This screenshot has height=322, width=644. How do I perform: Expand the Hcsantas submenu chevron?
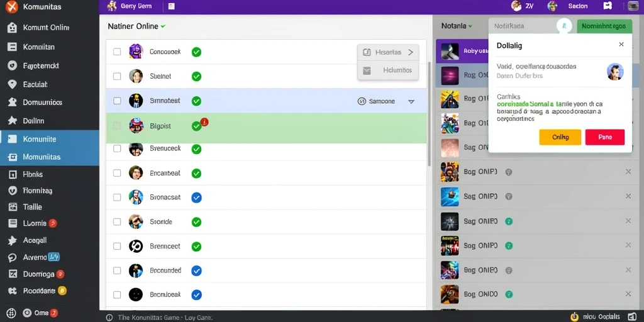(410, 52)
